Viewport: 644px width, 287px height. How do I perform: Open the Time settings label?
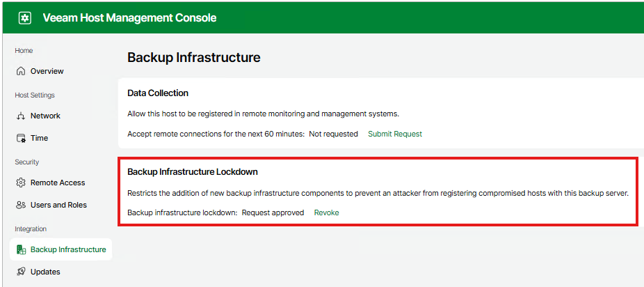[x=39, y=138]
